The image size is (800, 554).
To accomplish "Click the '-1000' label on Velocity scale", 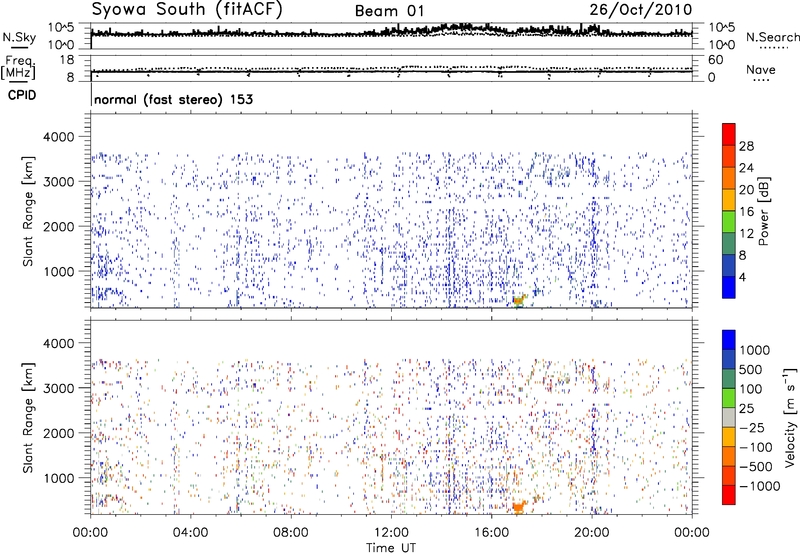I will click(x=760, y=486).
